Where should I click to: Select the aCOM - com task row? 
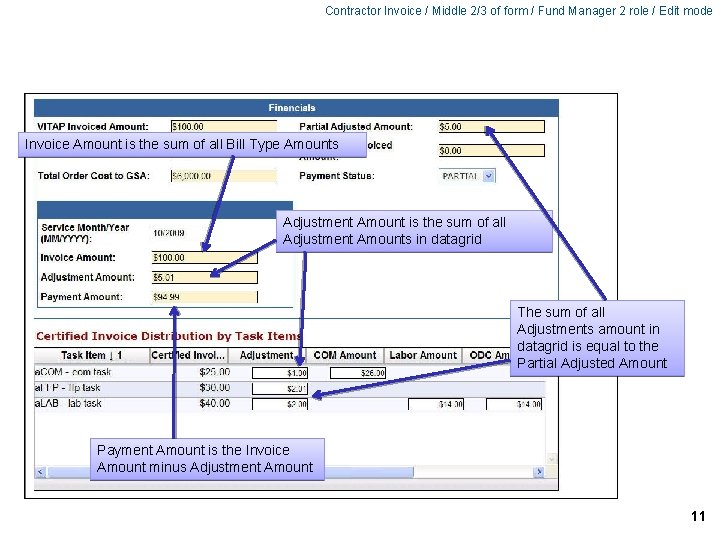[289, 372]
